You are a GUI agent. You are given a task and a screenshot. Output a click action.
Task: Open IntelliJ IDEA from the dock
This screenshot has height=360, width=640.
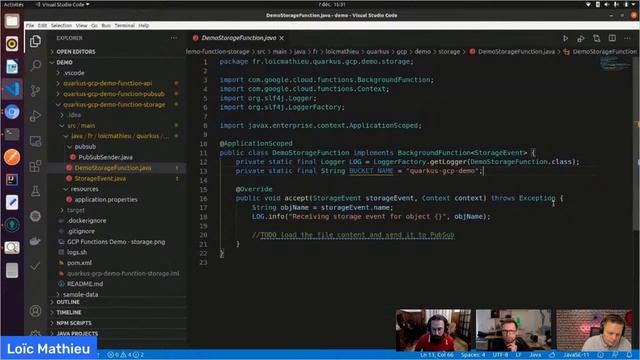coord(12,180)
